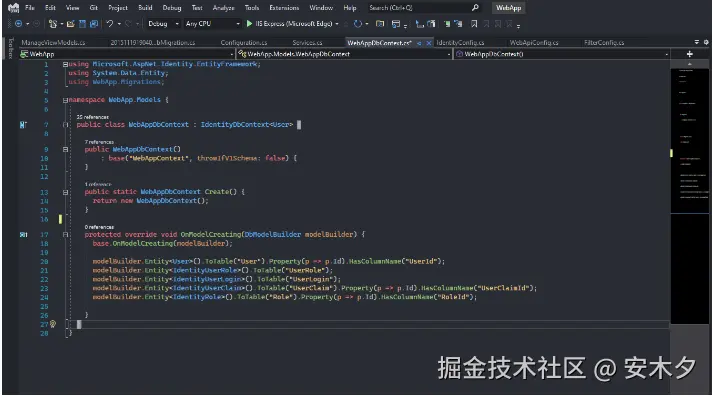Click the Undo arrow icon
Image resolution: width=713 pixels, height=397 pixels.
(x=110, y=24)
